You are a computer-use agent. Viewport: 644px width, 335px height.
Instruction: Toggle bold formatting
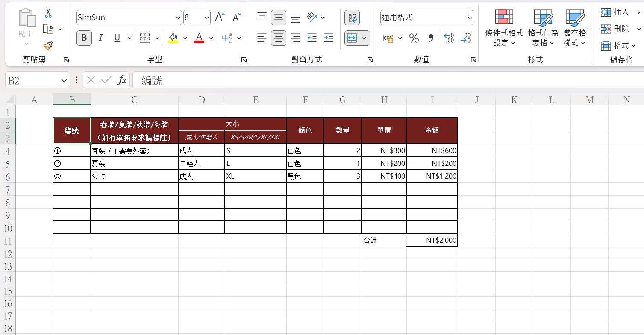84,38
